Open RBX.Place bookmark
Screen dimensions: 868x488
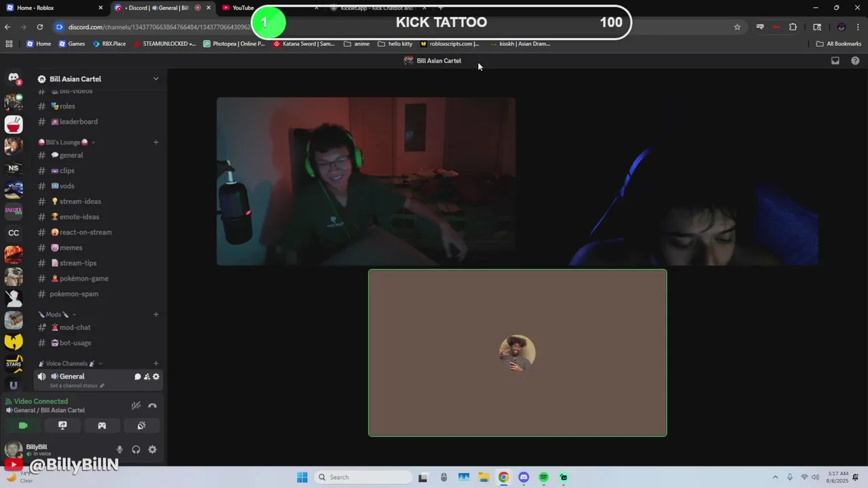108,43
